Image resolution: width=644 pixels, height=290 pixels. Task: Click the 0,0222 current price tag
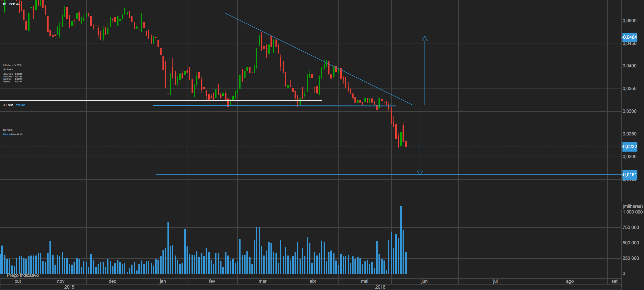coord(629,147)
